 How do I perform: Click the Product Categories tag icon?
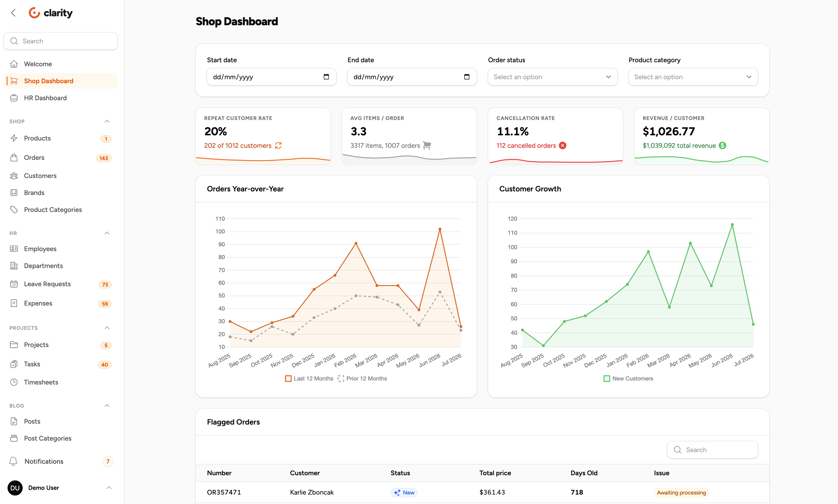coord(14,210)
